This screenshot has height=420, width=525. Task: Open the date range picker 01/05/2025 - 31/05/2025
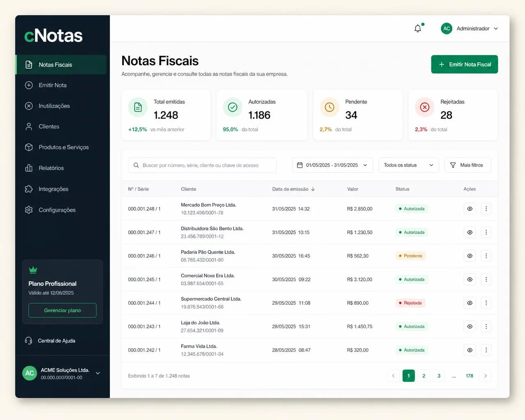tap(332, 165)
